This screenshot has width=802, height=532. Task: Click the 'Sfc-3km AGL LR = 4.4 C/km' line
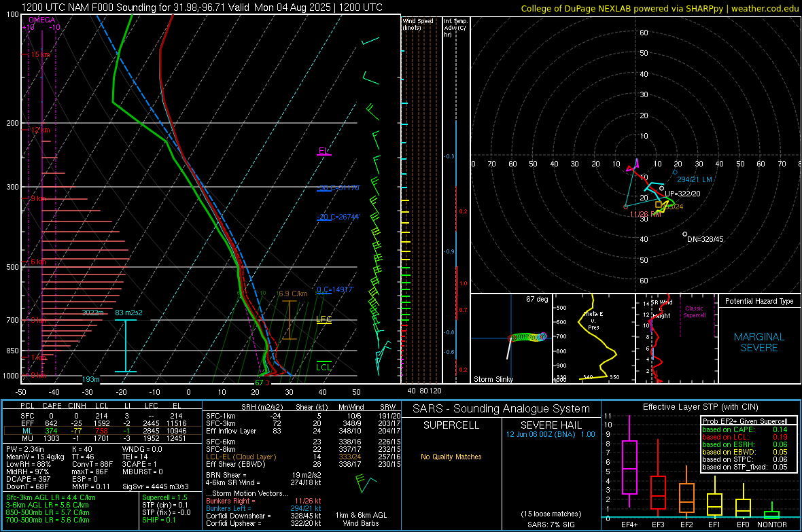51,497
